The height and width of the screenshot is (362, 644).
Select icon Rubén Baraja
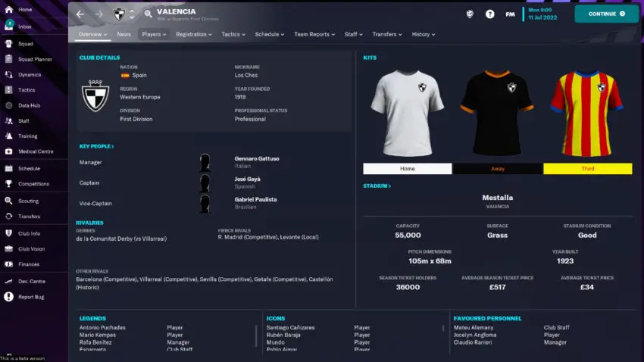283,335
